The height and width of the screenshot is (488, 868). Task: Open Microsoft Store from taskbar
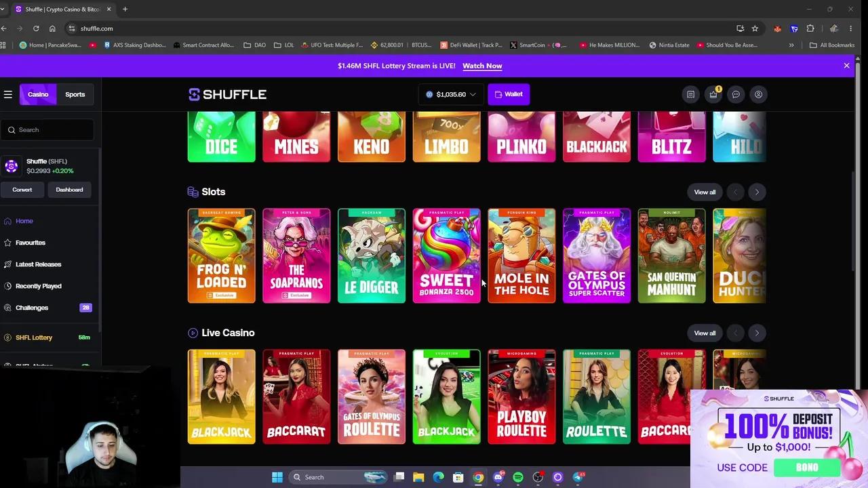click(458, 477)
